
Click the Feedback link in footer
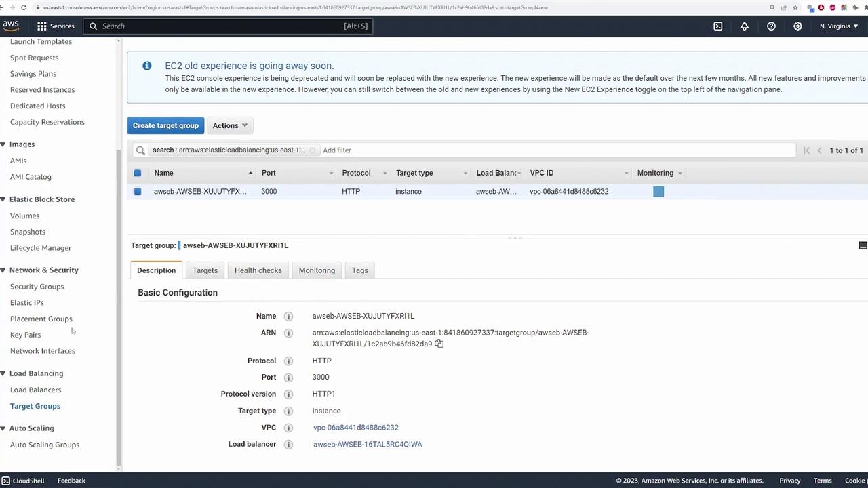click(71, 481)
